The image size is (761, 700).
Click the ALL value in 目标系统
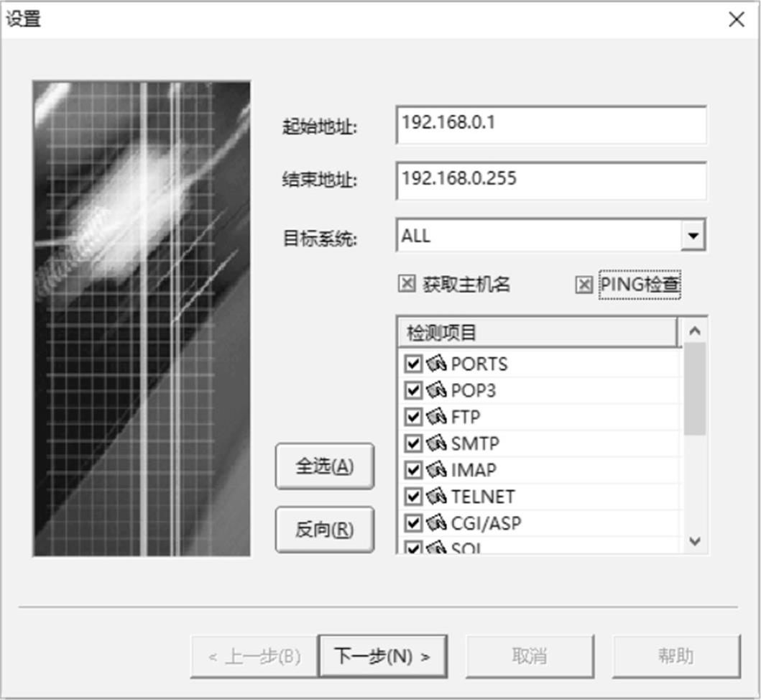(x=415, y=236)
